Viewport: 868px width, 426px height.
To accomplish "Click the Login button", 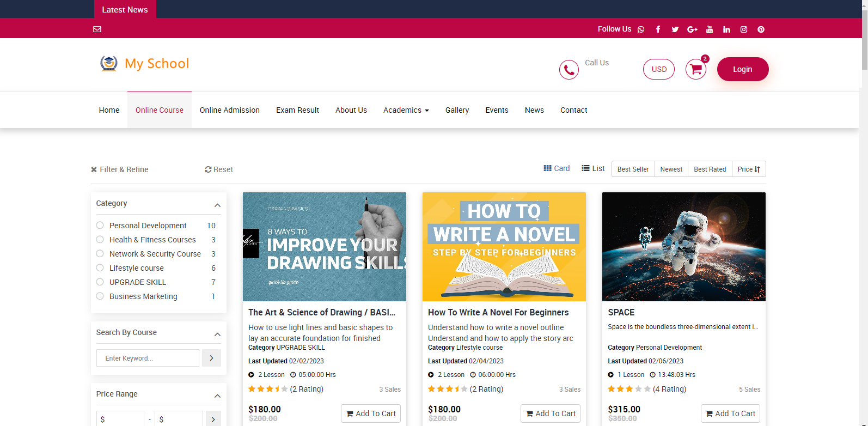I will tap(742, 69).
